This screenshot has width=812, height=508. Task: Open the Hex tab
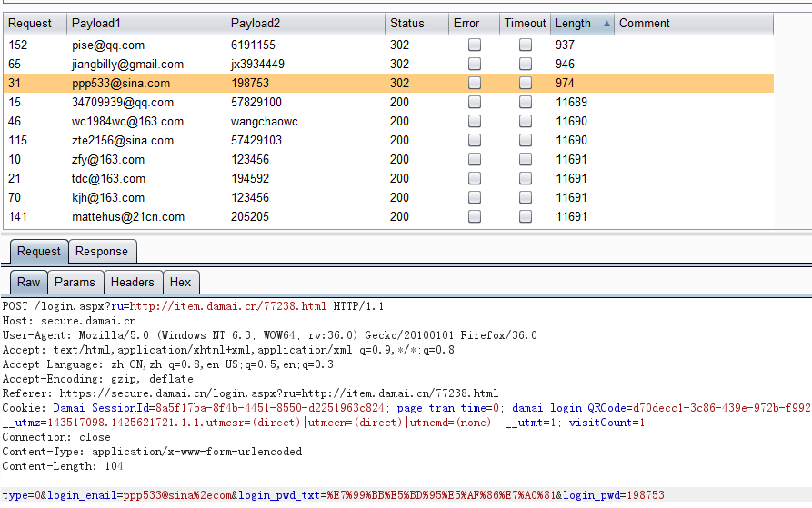(181, 283)
